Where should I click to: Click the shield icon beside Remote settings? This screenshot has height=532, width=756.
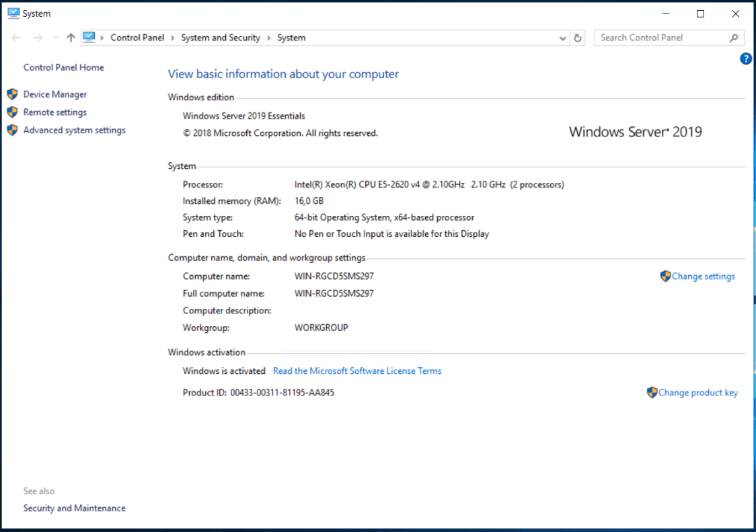tap(13, 112)
